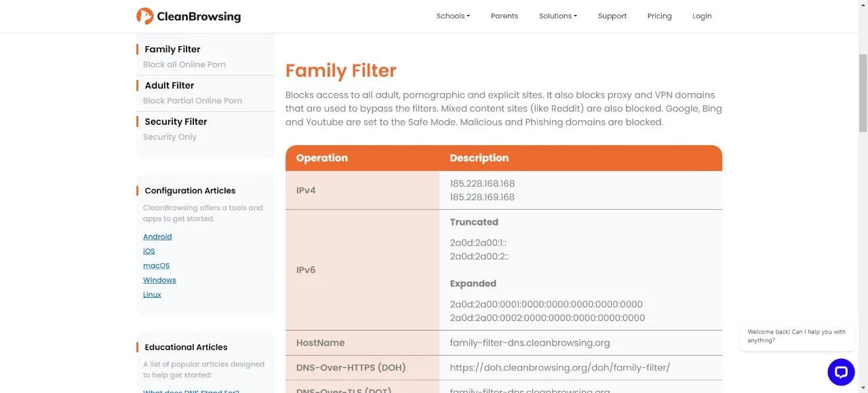
Task: Select Security Filter in the sidebar
Action: point(176,121)
